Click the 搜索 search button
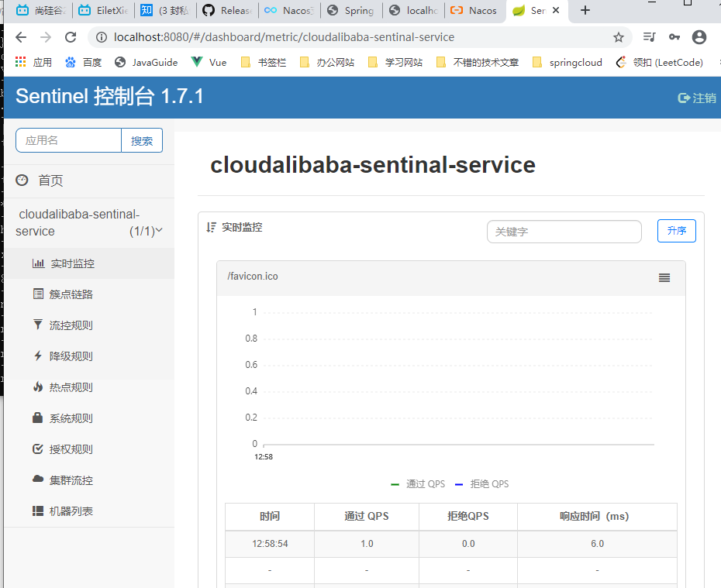721x588 pixels. pyautogui.click(x=142, y=140)
